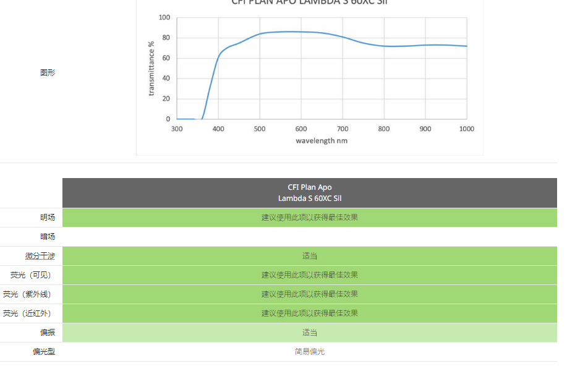Image resolution: width=588 pixels, height=366 pixels.
Task: Click the 荧光（紫外线）row label
Action: point(27,294)
